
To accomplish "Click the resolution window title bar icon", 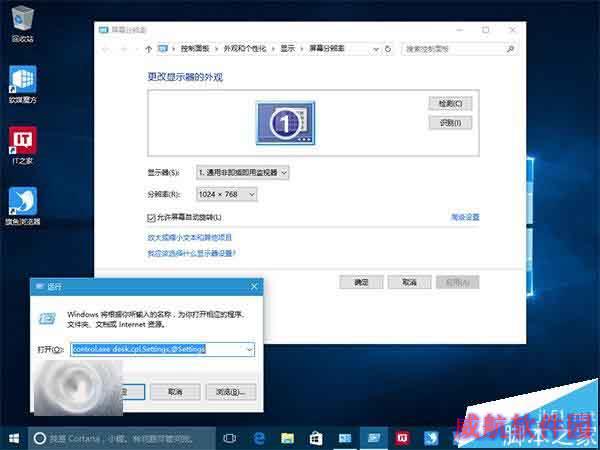I will (x=103, y=29).
